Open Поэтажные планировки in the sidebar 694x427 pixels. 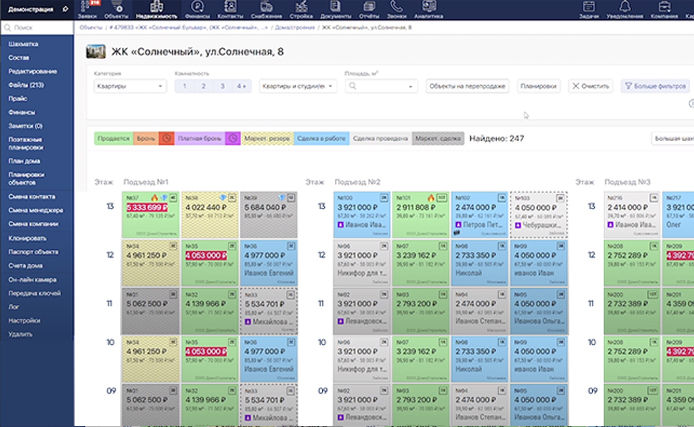coord(26,143)
